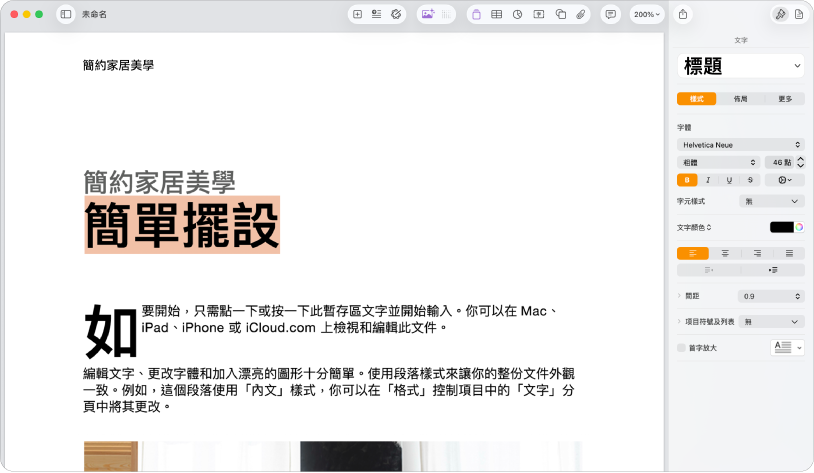Switch to the 佈局 tab
This screenshot has width=814, height=473.
740,99
